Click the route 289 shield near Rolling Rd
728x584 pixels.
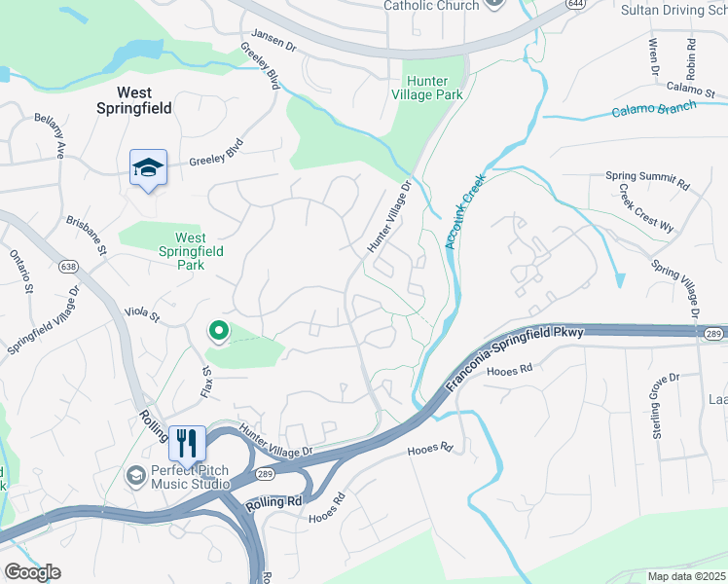264,474
